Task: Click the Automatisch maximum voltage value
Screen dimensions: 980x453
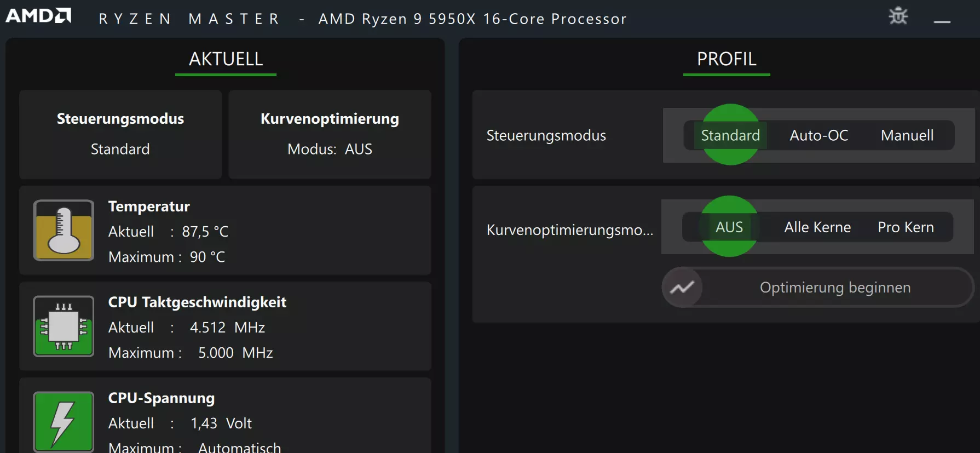Action: pyautogui.click(x=239, y=448)
